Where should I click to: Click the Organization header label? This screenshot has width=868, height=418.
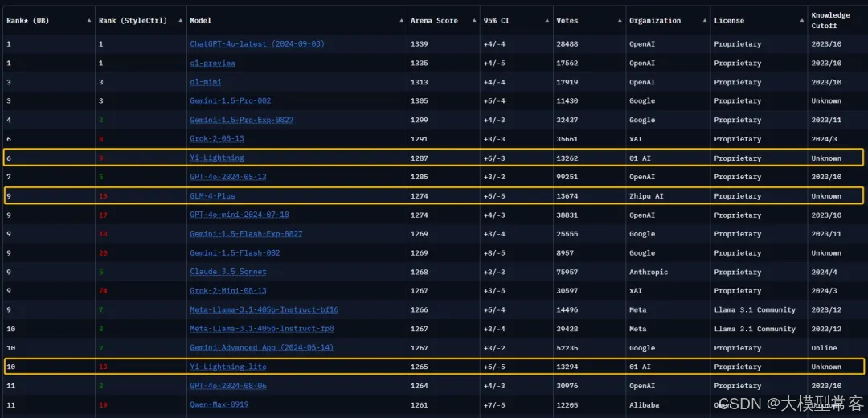pyautogui.click(x=655, y=20)
